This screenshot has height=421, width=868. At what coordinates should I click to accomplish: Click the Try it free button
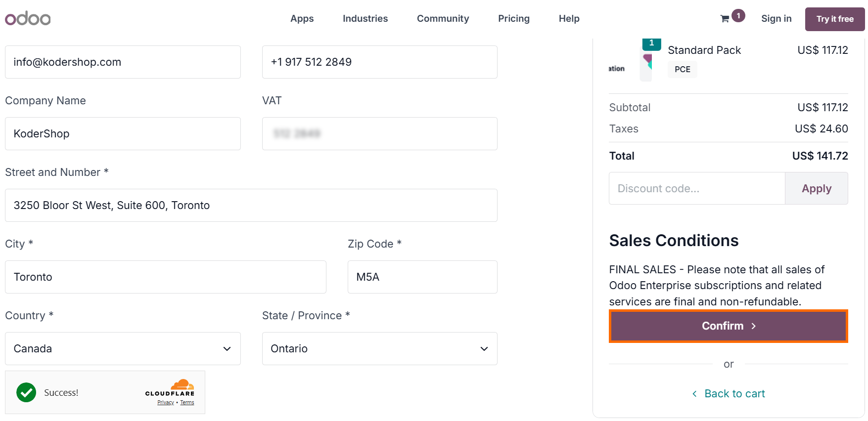coord(834,19)
